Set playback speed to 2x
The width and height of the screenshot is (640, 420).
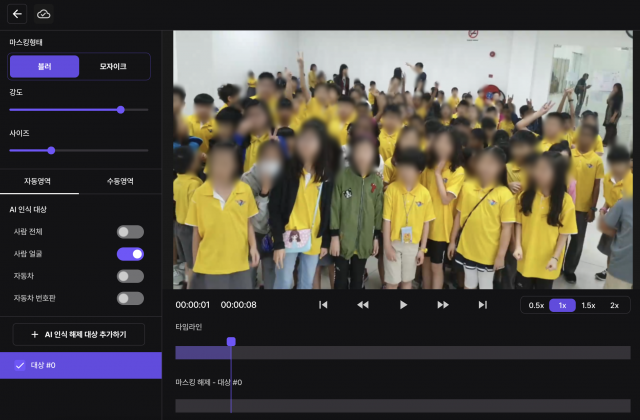(x=615, y=305)
